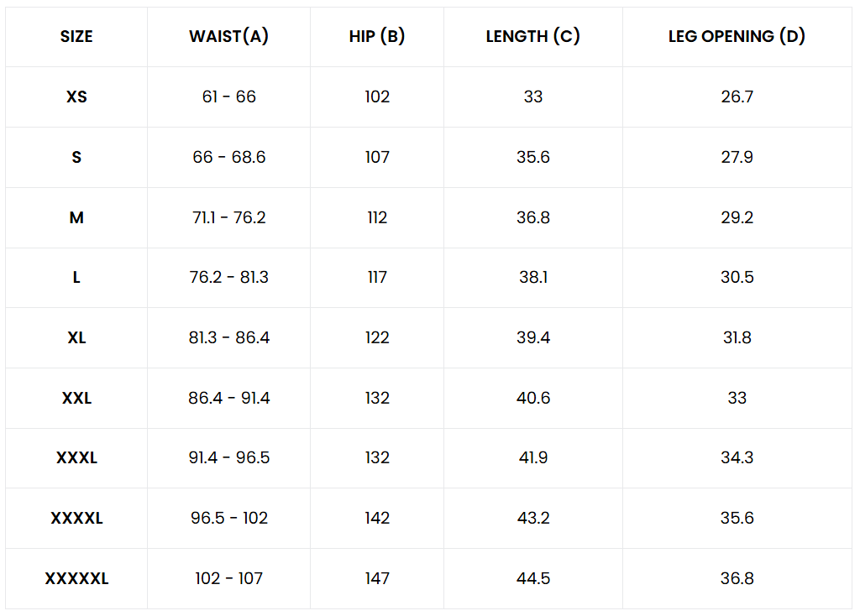Screen dimensions: 860x616
Task: Click the S size row label
Action: 76,157
